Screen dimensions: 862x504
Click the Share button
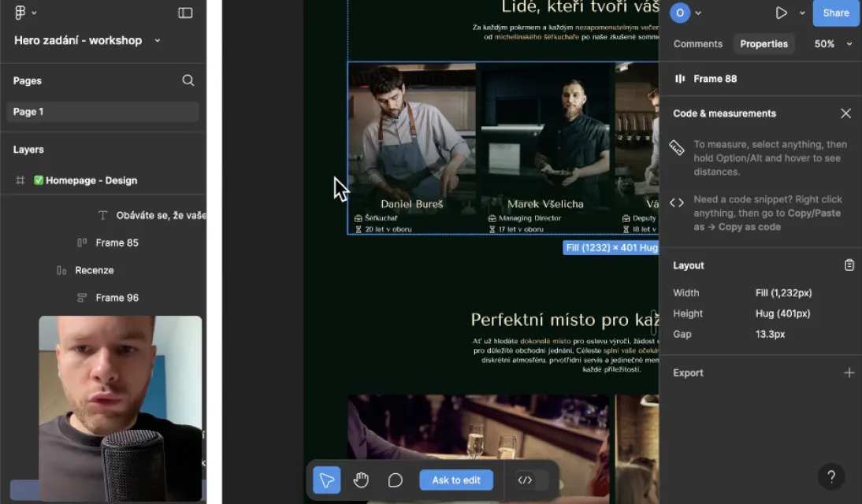point(836,13)
